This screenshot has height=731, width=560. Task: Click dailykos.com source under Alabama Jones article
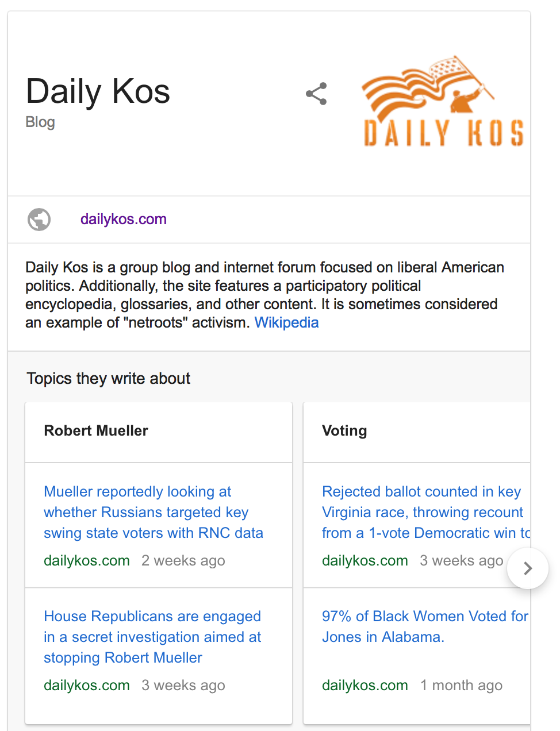(x=365, y=685)
